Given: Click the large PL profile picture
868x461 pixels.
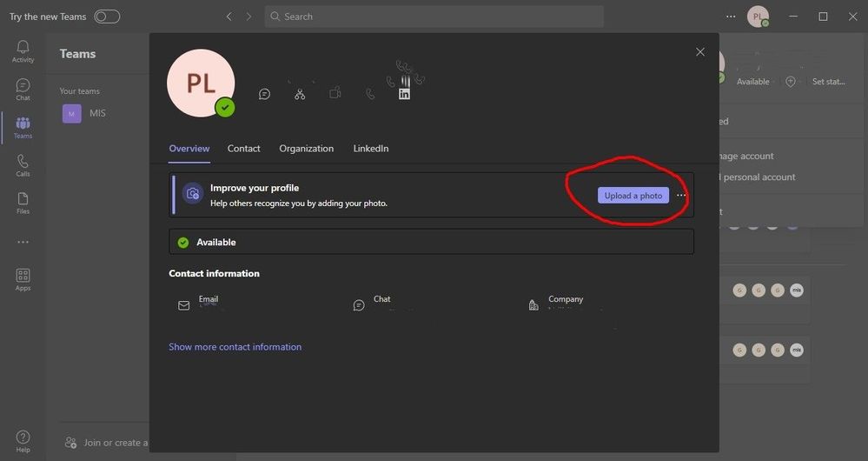Looking at the screenshot, I should [x=201, y=84].
